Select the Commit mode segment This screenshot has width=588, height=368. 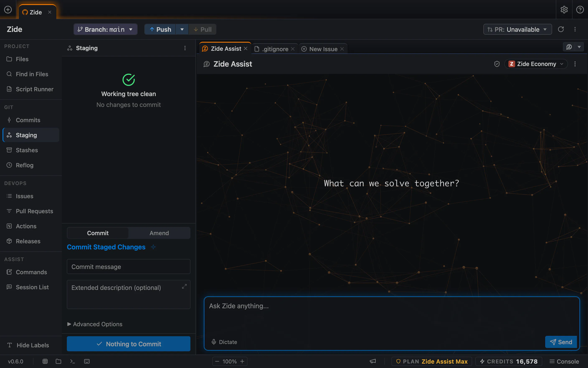pos(98,233)
